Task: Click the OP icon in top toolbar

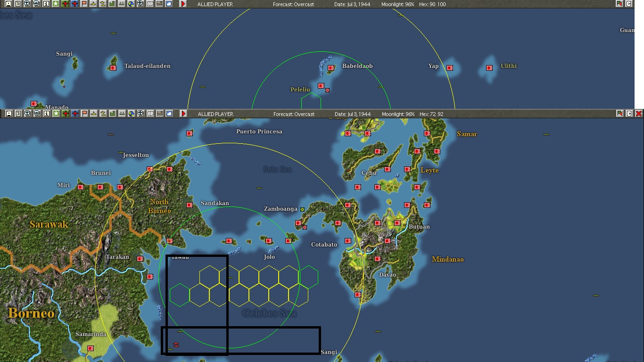Action: coord(150,4)
